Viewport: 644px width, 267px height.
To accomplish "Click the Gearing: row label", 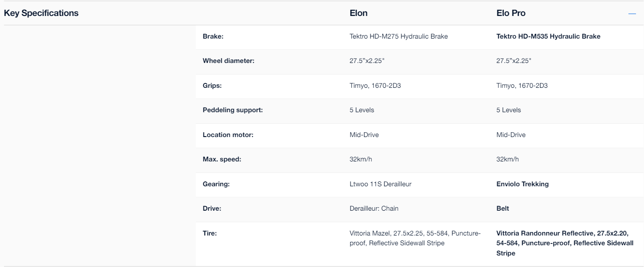I will [x=216, y=185].
